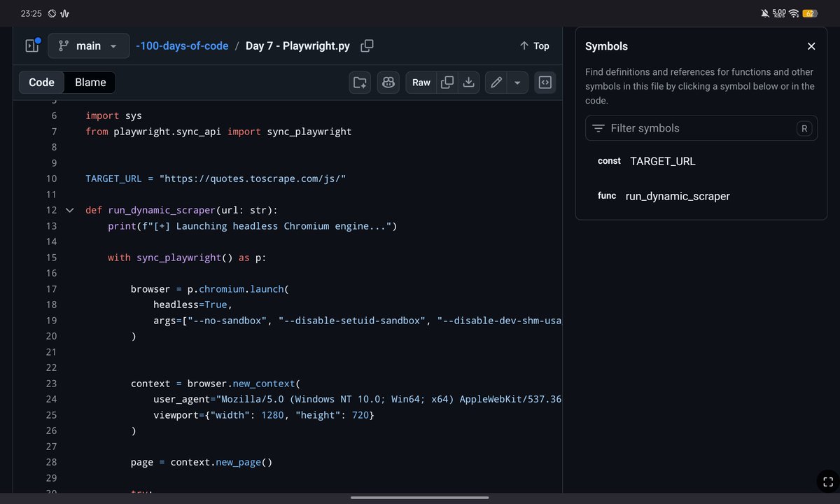Screen dimensions: 840x504
Task: Focus the Filter symbols input field
Action: [x=701, y=128]
